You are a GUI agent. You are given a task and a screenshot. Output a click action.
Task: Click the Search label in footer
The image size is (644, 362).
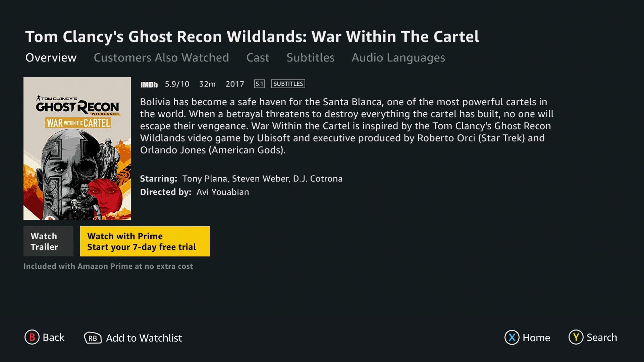coord(601,337)
